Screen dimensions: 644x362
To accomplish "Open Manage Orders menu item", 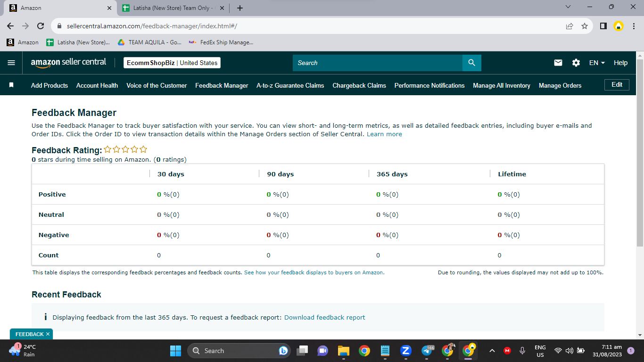I will [560, 85].
